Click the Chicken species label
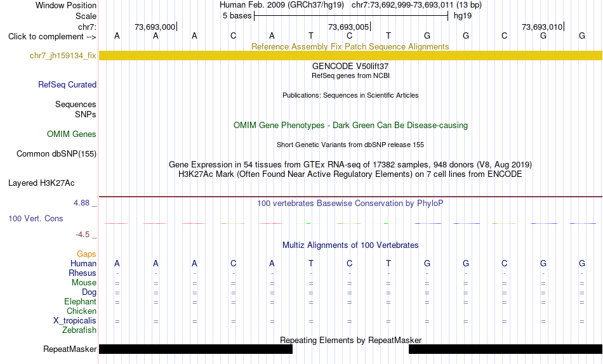Viewport: 603px width, 364px height. coord(81,311)
